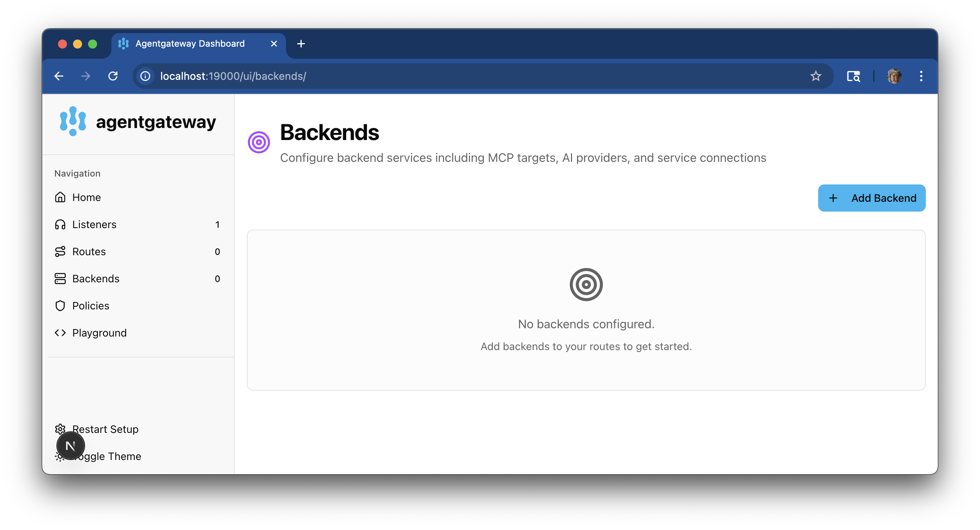The height and width of the screenshot is (530, 980).
Task: Reload the page
Action: 113,76
